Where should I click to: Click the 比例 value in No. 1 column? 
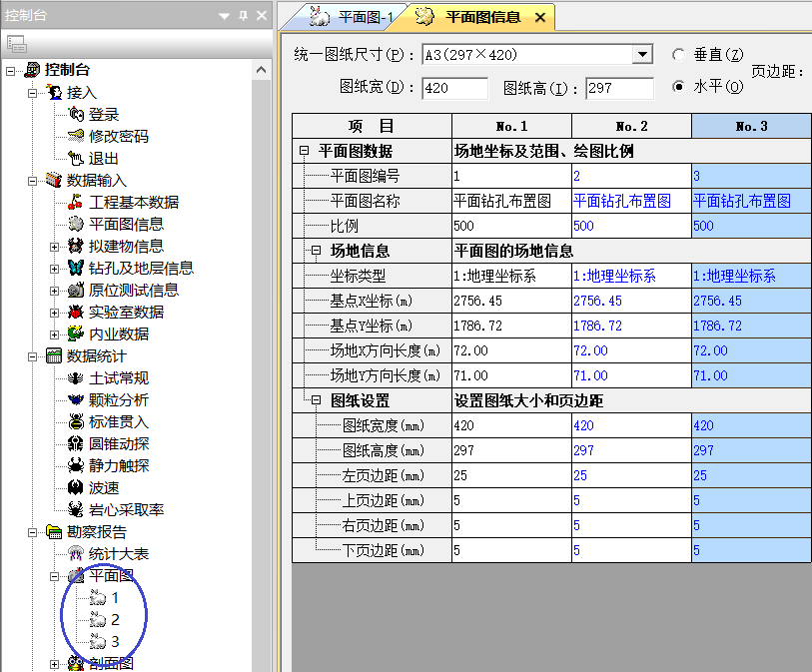[511, 226]
